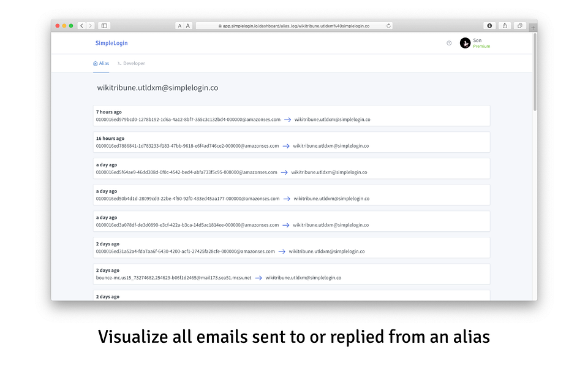
Task: Open the back navigation arrow
Action: point(81,26)
